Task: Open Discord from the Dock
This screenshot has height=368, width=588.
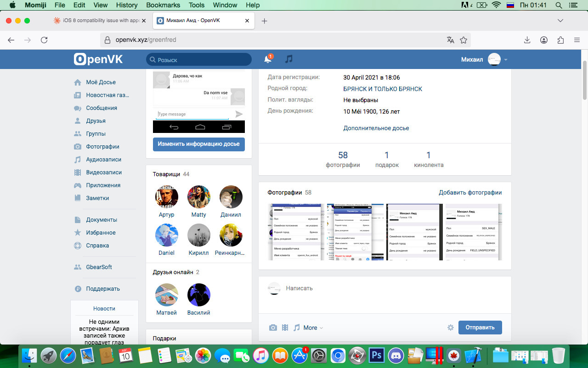Action: 395,356
